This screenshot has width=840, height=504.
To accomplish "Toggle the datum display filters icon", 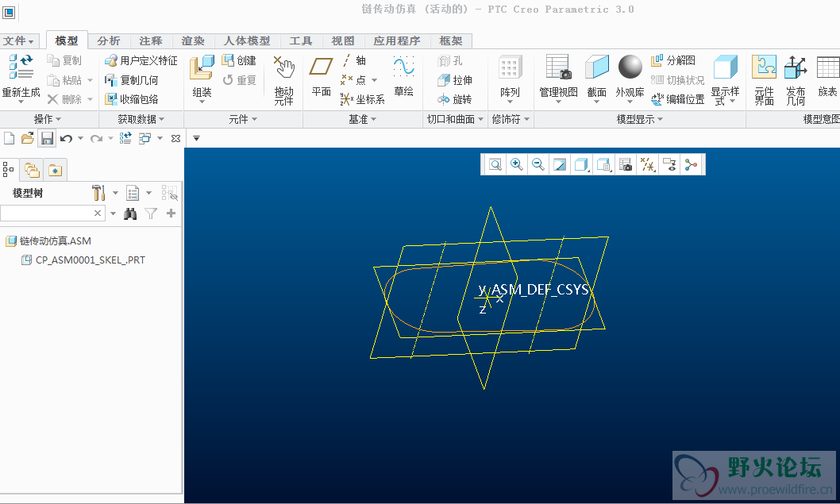I will coord(648,164).
